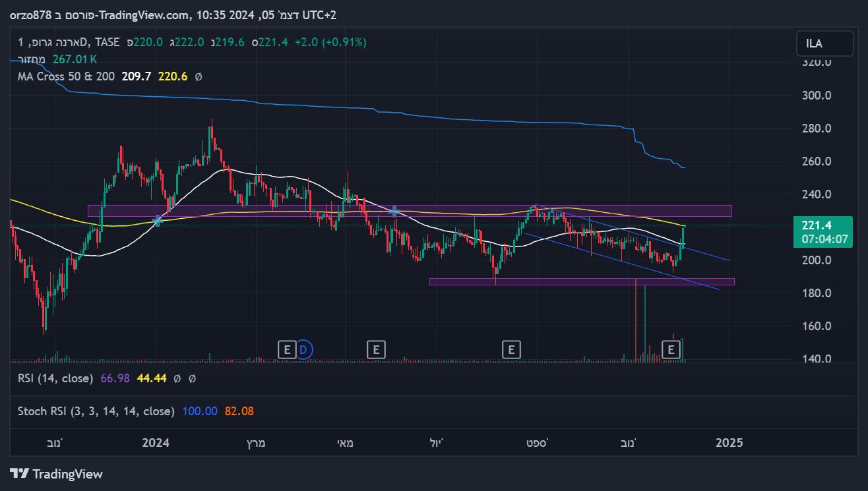Image resolution: width=868 pixels, height=491 pixels.
Task: Click the earnings E marker left of ספט' label
Action: click(x=511, y=349)
